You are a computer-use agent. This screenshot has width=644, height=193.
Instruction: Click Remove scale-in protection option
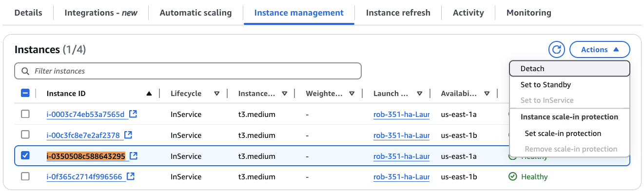[569, 149]
